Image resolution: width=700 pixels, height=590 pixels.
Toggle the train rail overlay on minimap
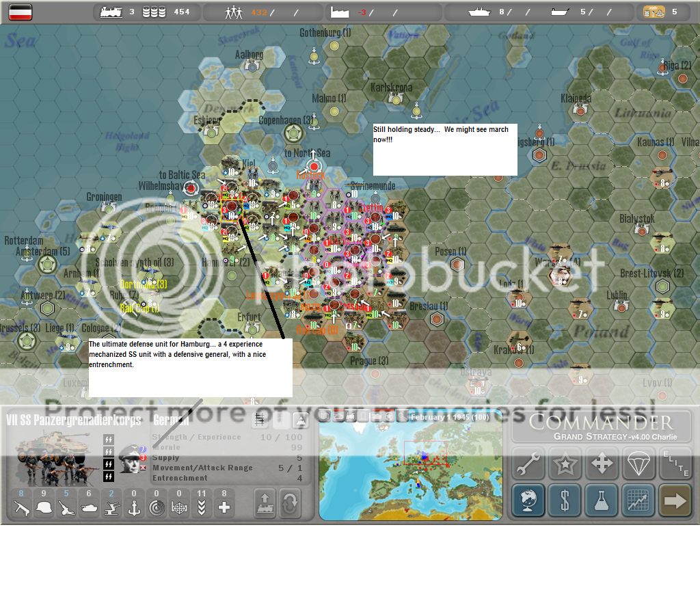[x=351, y=416]
